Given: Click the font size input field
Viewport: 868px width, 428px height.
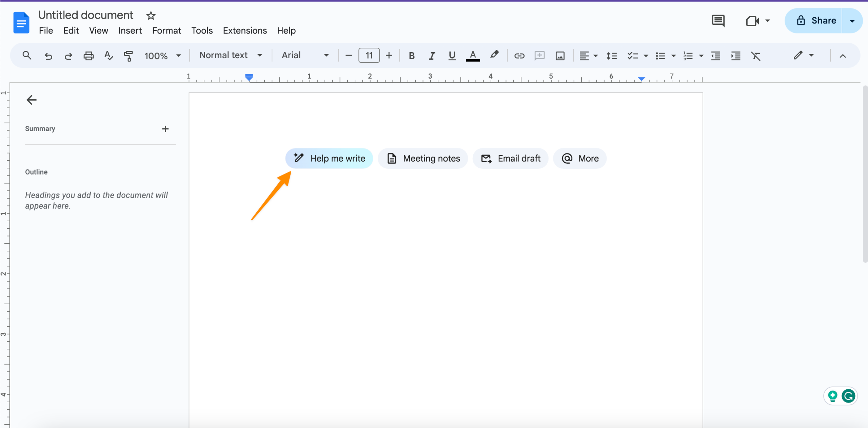Looking at the screenshot, I should coord(369,55).
